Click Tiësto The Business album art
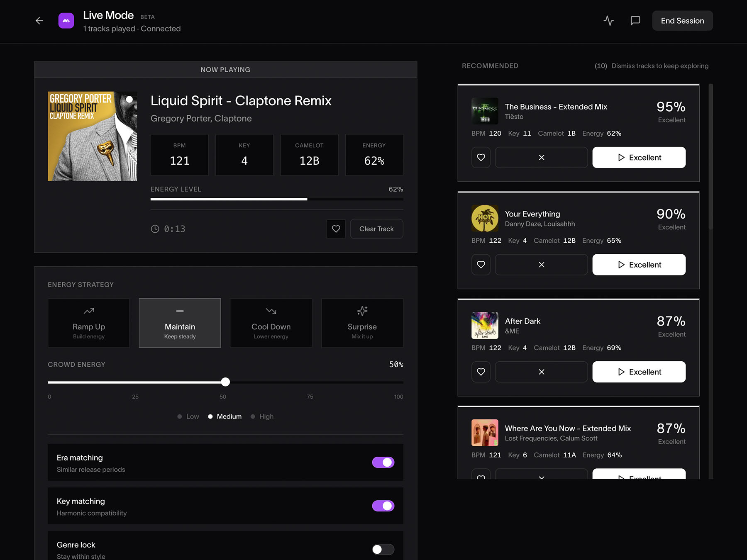The width and height of the screenshot is (747, 560). [x=485, y=111]
